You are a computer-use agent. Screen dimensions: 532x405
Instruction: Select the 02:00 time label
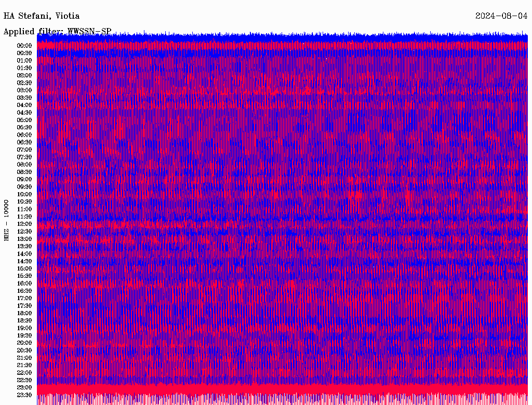tap(24, 75)
